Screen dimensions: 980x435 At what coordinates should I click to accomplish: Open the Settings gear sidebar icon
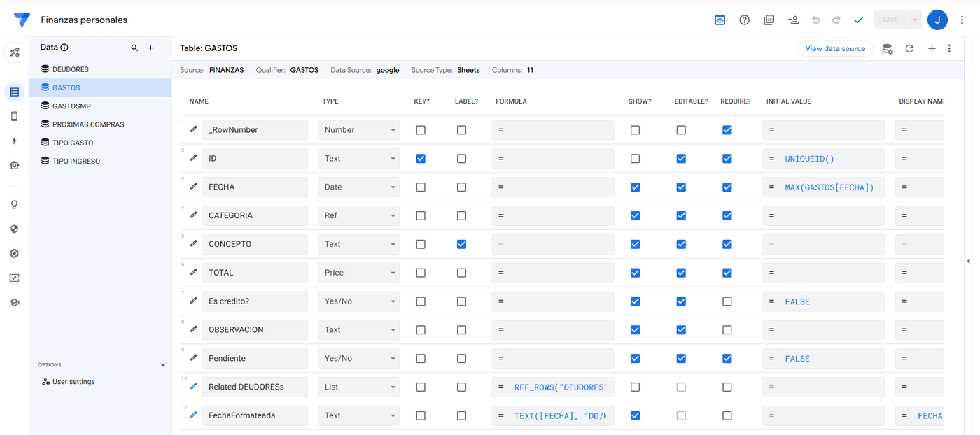coord(14,253)
